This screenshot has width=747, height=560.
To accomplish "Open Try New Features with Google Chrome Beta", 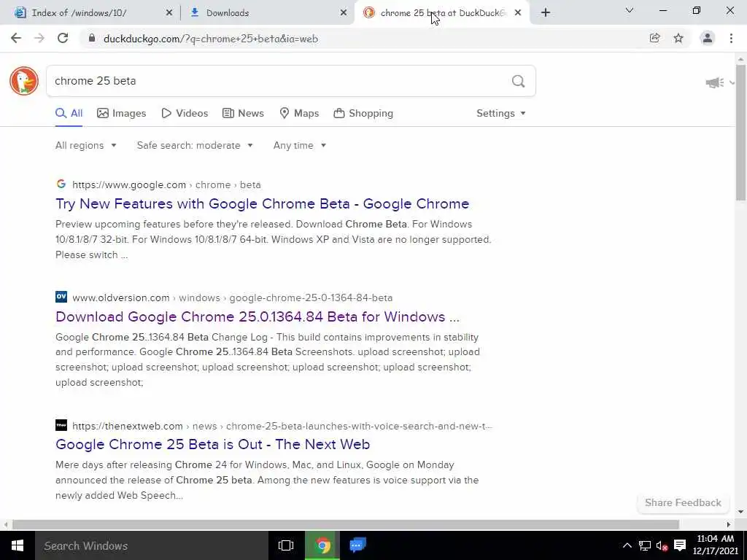I will (263, 204).
